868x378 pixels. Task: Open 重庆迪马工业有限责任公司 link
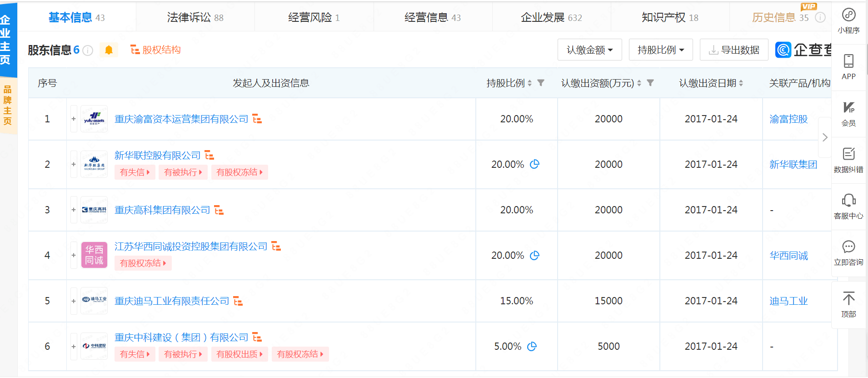pos(172,301)
